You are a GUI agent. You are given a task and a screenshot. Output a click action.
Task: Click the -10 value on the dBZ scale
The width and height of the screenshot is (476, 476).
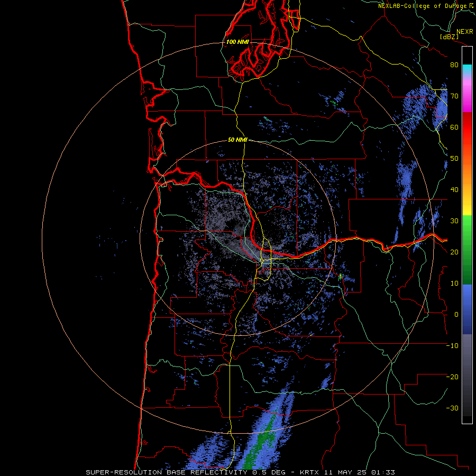[452, 346]
